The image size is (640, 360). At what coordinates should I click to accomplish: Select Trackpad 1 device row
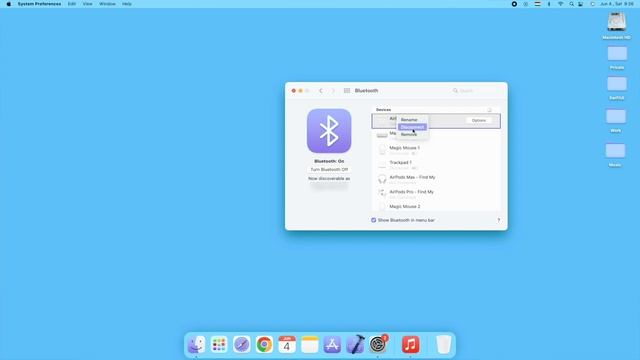pyautogui.click(x=436, y=165)
